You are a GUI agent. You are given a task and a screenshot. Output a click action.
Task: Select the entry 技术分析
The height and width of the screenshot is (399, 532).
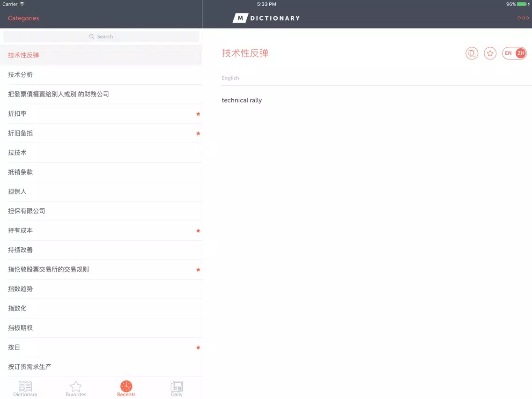pos(101,75)
